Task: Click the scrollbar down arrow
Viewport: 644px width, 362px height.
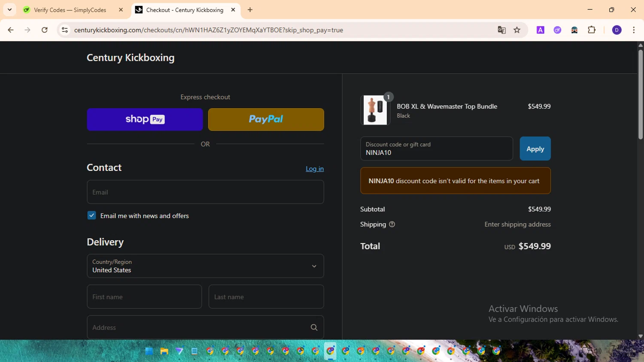Action: [640, 336]
